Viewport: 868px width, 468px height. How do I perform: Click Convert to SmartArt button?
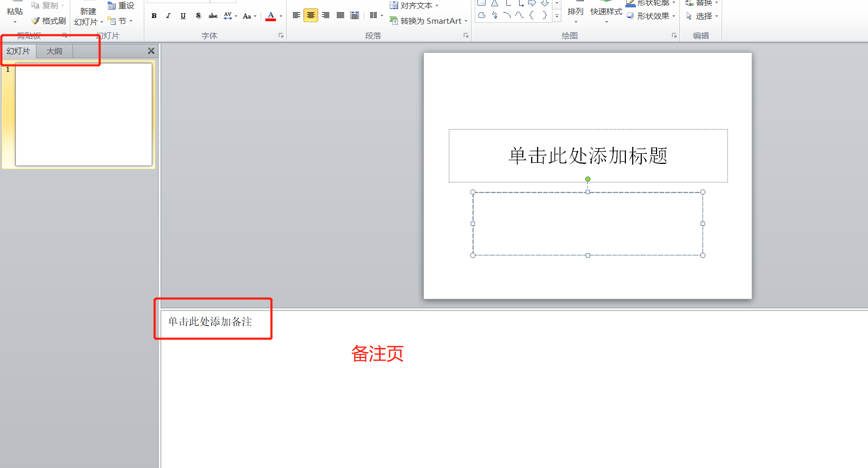429,21
